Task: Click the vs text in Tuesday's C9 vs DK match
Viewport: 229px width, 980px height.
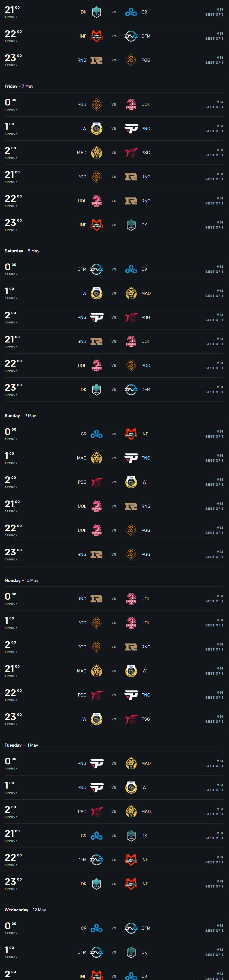Action: click(x=114, y=835)
